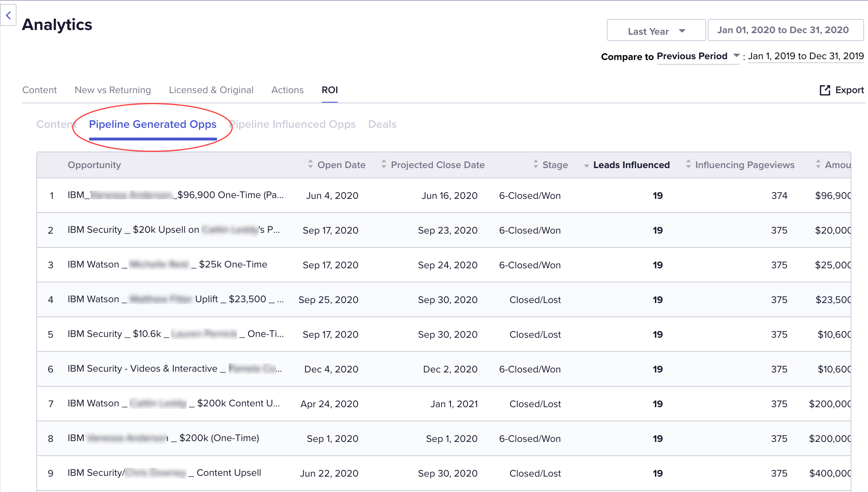The image size is (868, 492).
Task: Click the Jan 1, 2019 comparison date range
Action: tap(806, 56)
